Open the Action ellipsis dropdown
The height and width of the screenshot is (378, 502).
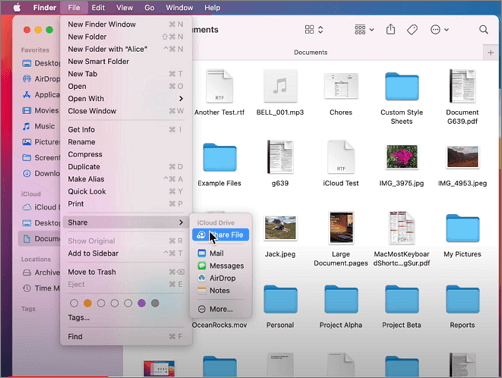click(x=440, y=30)
